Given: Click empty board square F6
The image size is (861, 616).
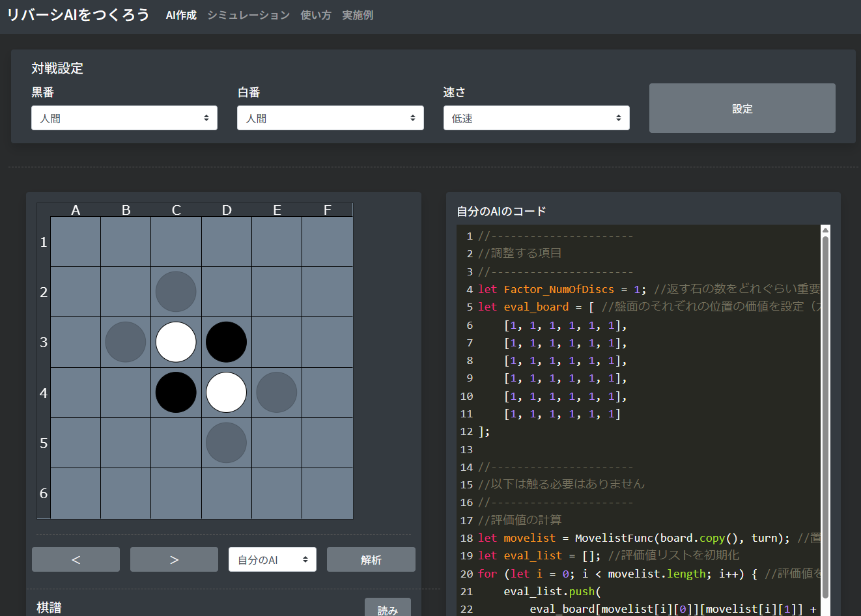Looking at the screenshot, I should pyautogui.click(x=328, y=493).
